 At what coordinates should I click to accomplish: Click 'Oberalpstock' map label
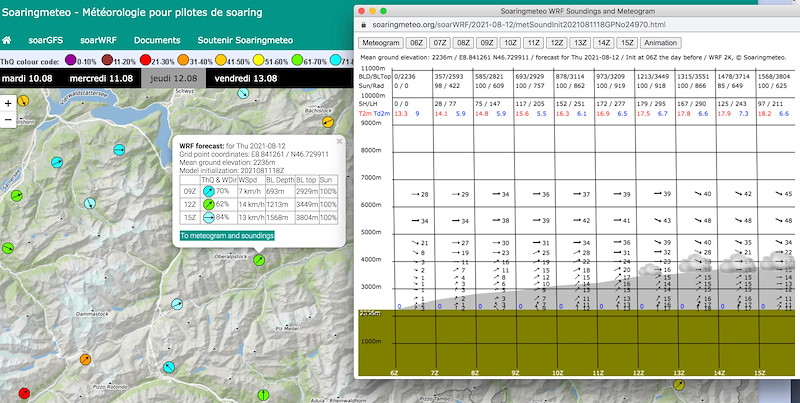click(x=231, y=256)
